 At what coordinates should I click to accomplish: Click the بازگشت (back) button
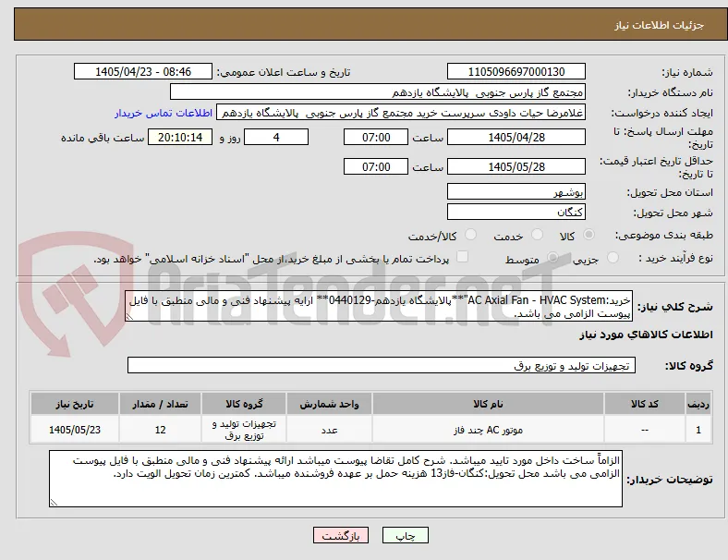click(341, 536)
